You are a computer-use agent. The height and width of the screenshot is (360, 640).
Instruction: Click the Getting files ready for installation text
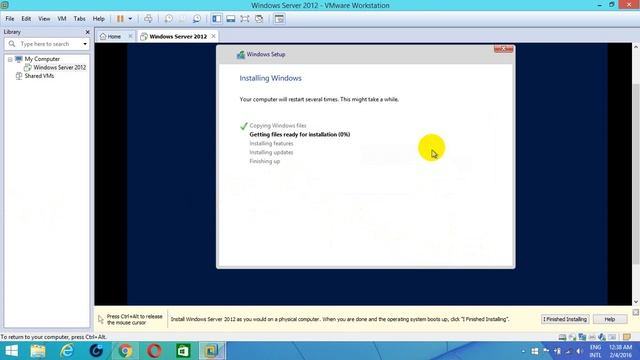[300, 134]
